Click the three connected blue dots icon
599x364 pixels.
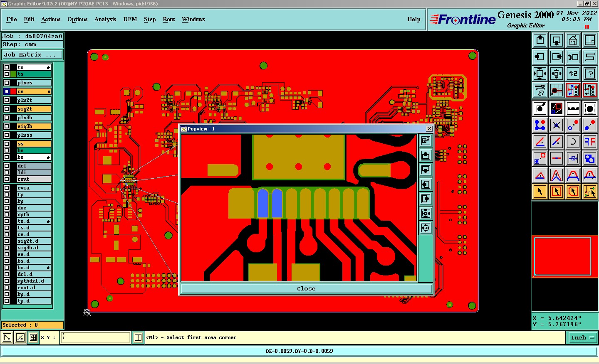[540, 125]
